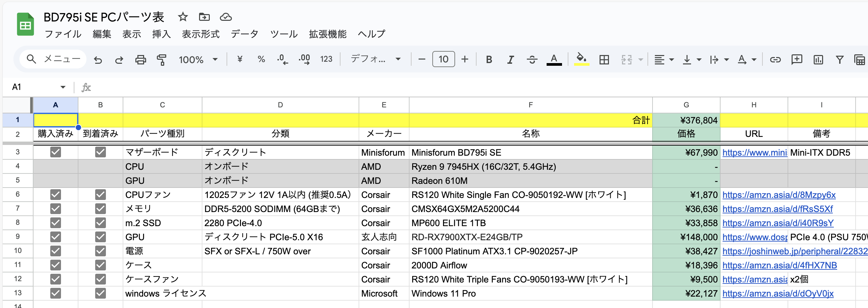Uncheck 到着済み for メモリ row
868x308 pixels.
pos(101,209)
